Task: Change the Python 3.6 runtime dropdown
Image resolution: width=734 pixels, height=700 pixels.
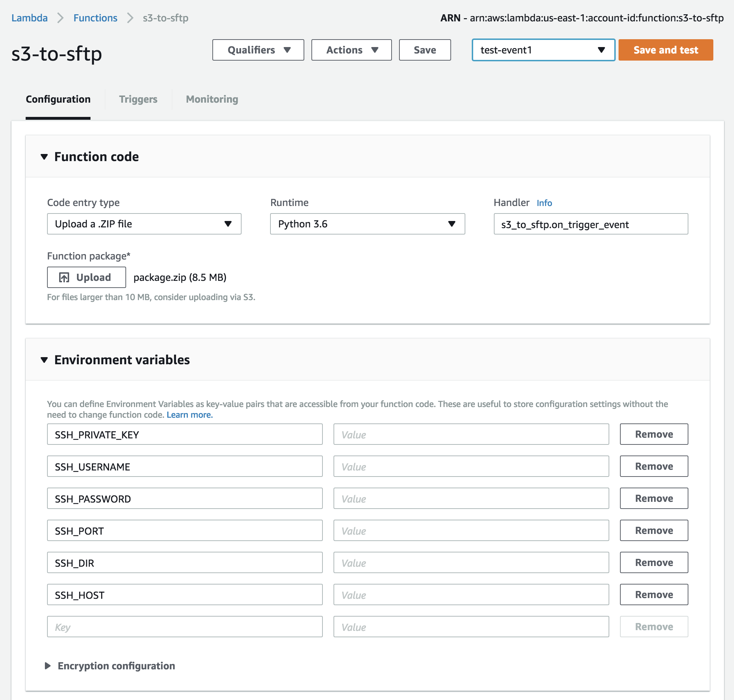Action: 367,224
